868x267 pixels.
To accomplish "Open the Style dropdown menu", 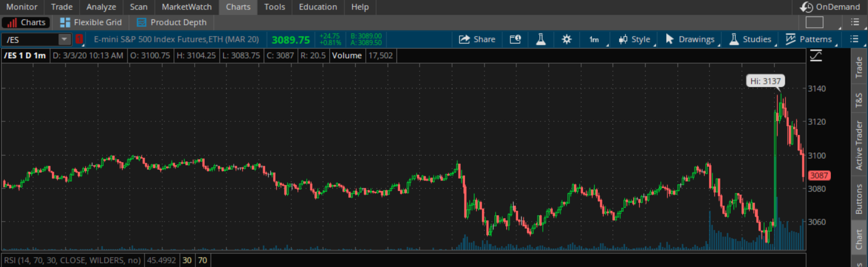I will pyautogui.click(x=634, y=39).
